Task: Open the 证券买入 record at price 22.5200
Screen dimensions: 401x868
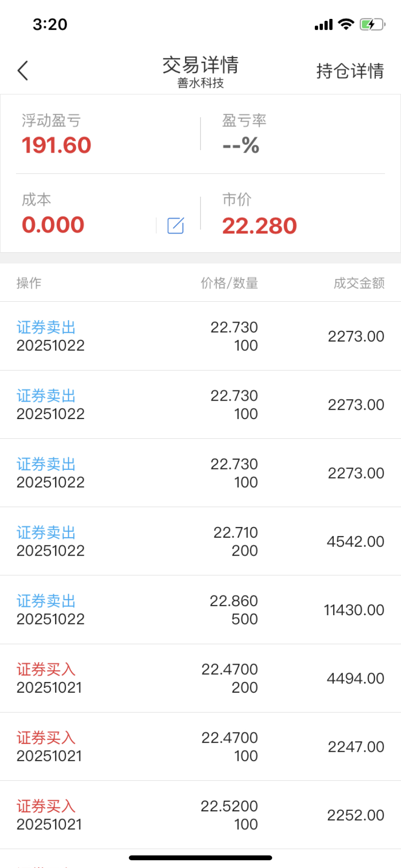Action: (200, 815)
